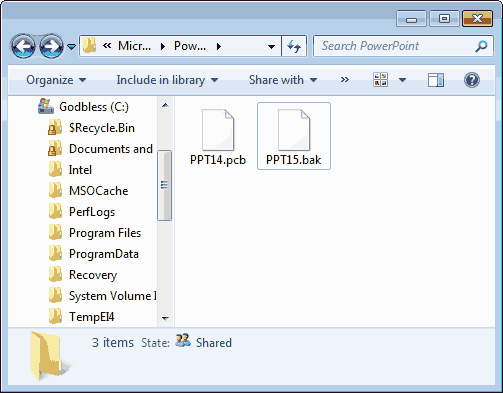Click navigation pane scroll down arrow
The image size is (503, 393).
click(165, 318)
